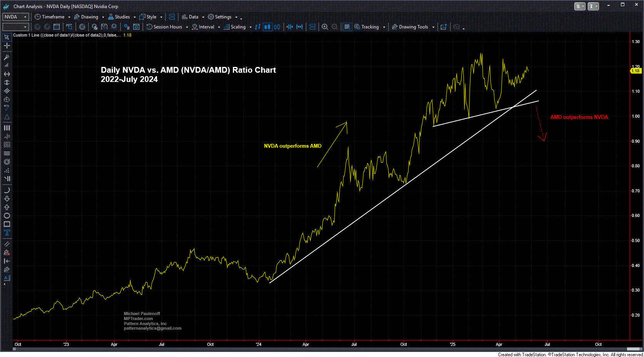Click the Drawing Tools button
The image size is (644, 357).
(x=410, y=27)
